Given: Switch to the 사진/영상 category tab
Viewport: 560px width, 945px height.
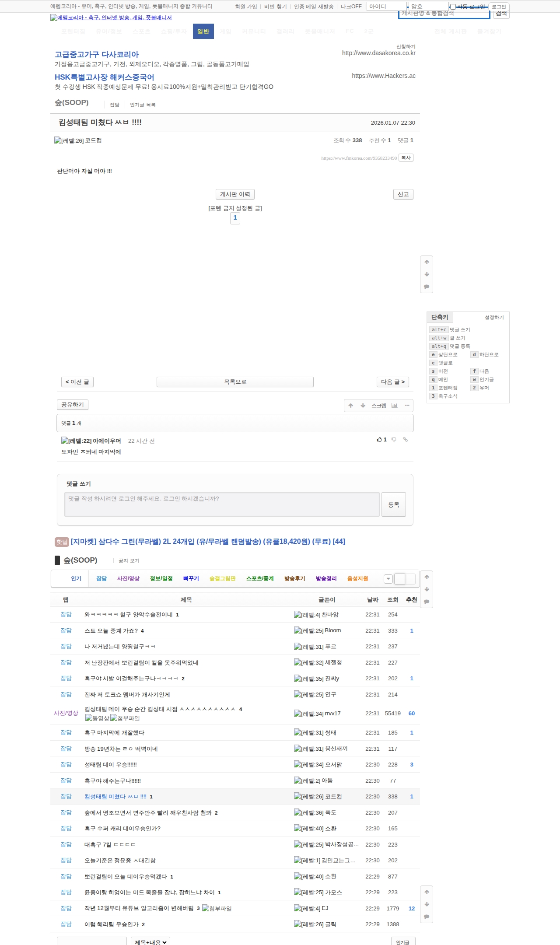Looking at the screenshot, I should (128, 578).
